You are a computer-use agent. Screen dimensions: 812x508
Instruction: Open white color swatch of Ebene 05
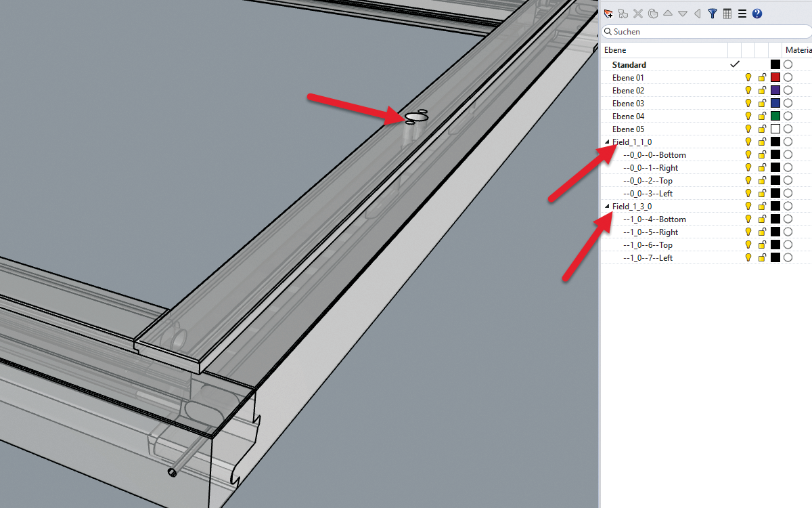775,129
